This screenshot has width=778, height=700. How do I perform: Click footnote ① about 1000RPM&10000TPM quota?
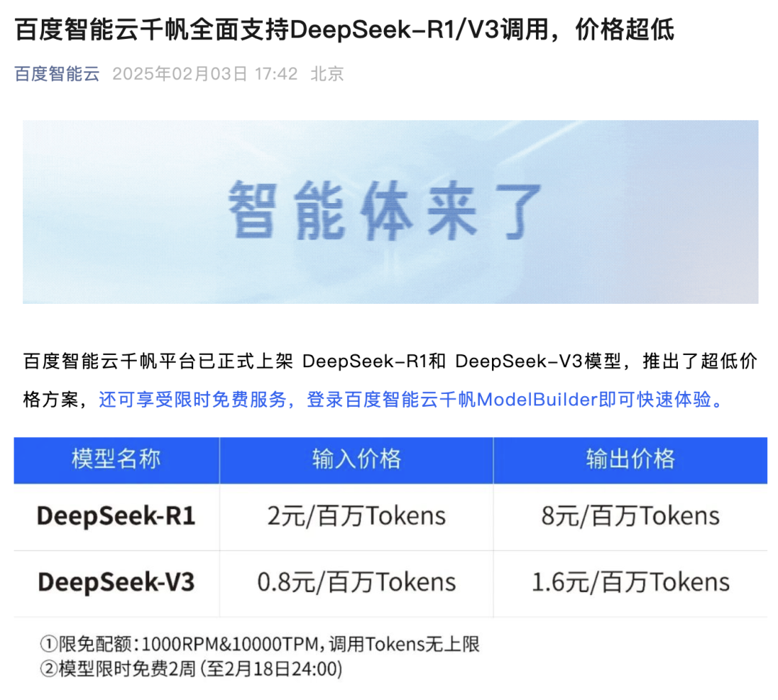pos(259,645)
